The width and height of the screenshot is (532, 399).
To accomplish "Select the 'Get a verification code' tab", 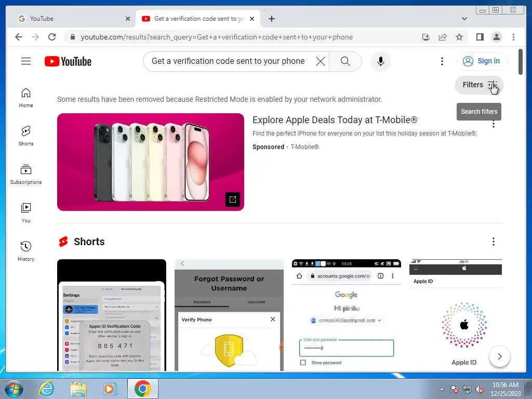I will point(198,19).
